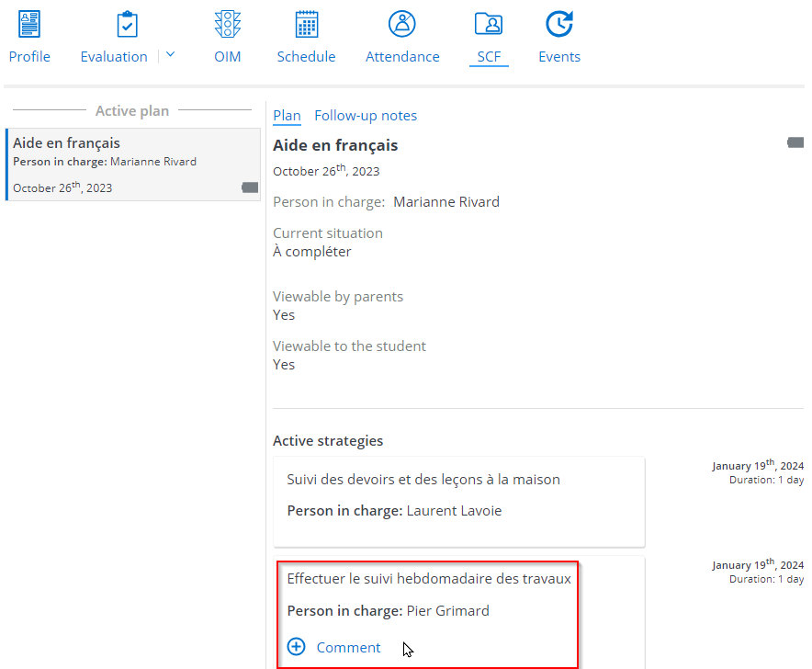Click the Comment link
The height and width of the screenshot is (669, 812).
coord(348,648)
